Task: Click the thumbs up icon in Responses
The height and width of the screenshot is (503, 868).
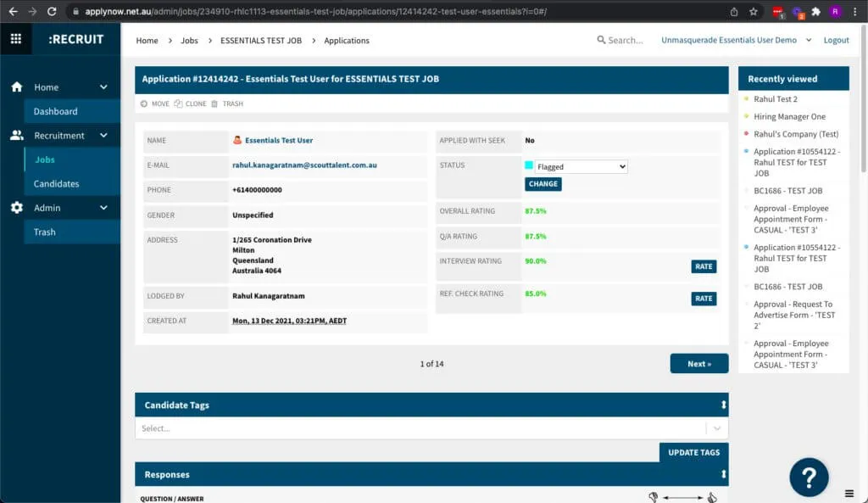Action: (712, 497)
